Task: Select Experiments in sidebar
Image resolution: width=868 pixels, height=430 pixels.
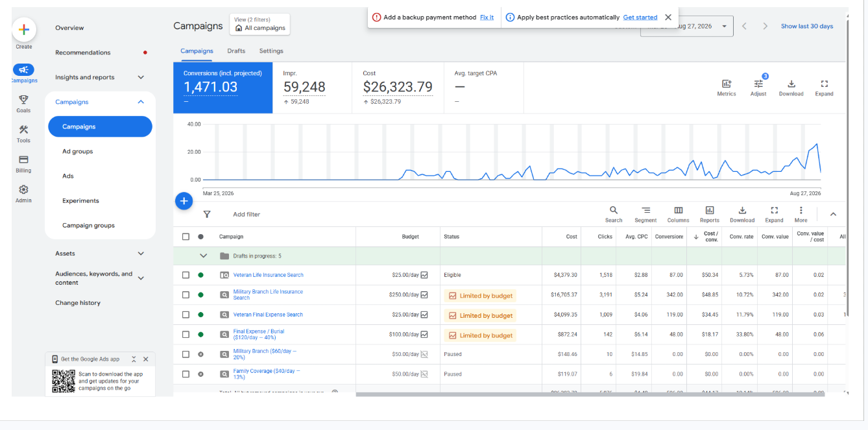Action: (81, 200)
